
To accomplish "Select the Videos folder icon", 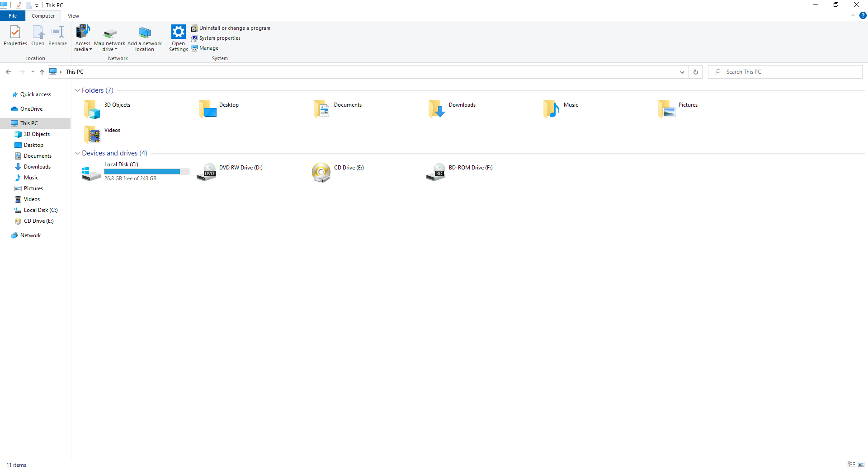I will pos(92,134).
